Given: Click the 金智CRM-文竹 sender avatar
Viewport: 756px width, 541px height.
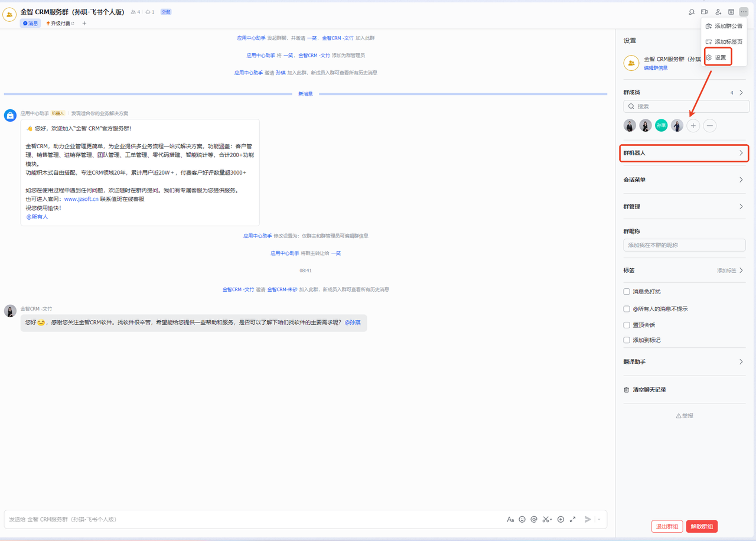Looking at the screenshot, I should pyautogui.click(x=10, y=311).
